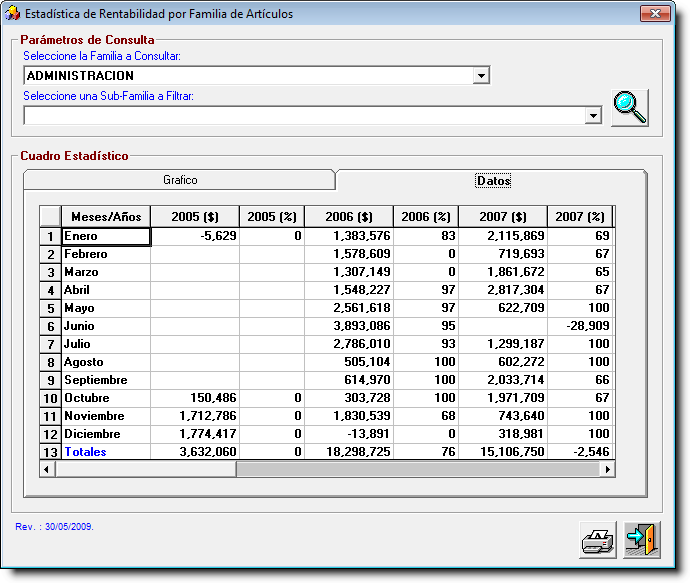This screenshot has height=583, width=690.
Task: Click the table's left scroll arrow
Action: (x=47, y=469)
